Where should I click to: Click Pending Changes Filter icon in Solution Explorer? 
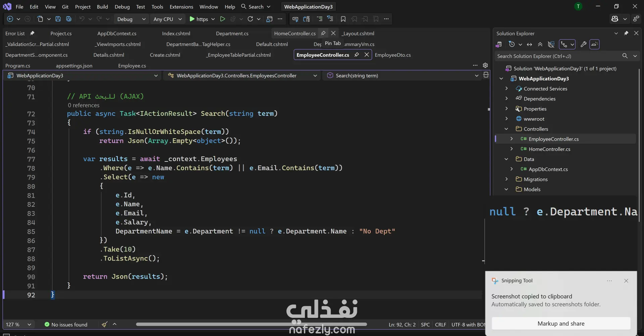(512, 44)
